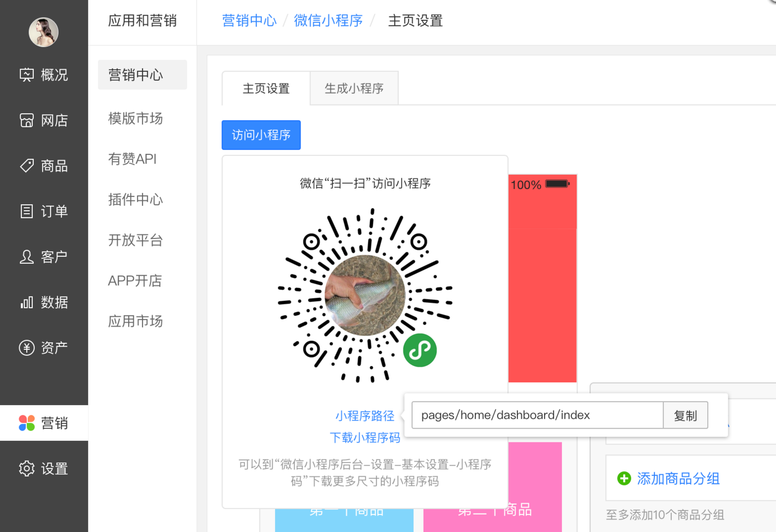
Task: Click 微信小程序 breadcrumb link
Action: tap(328, 20)
